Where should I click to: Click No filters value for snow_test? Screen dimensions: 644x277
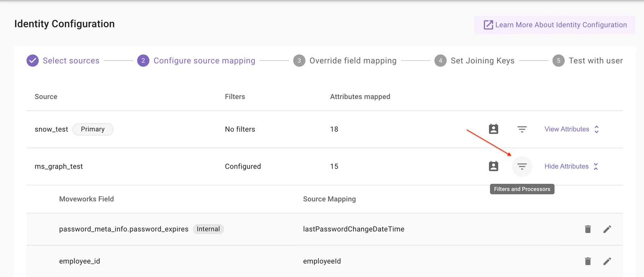pyautogui.click(x=240, y=129)
